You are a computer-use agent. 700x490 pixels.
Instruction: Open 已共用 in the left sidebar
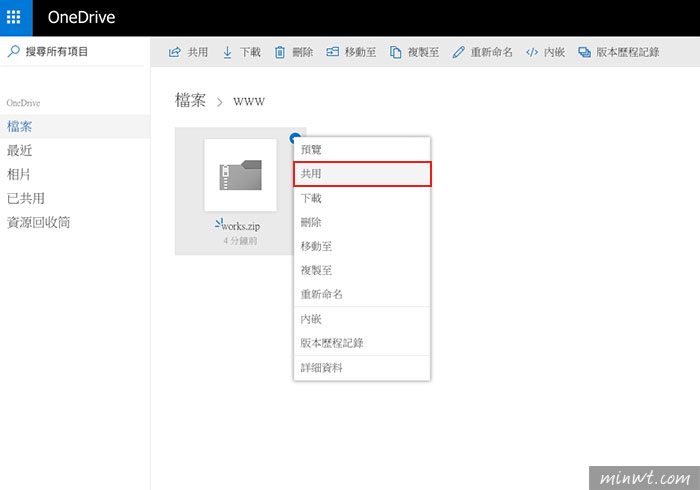[x=75, y=199]
